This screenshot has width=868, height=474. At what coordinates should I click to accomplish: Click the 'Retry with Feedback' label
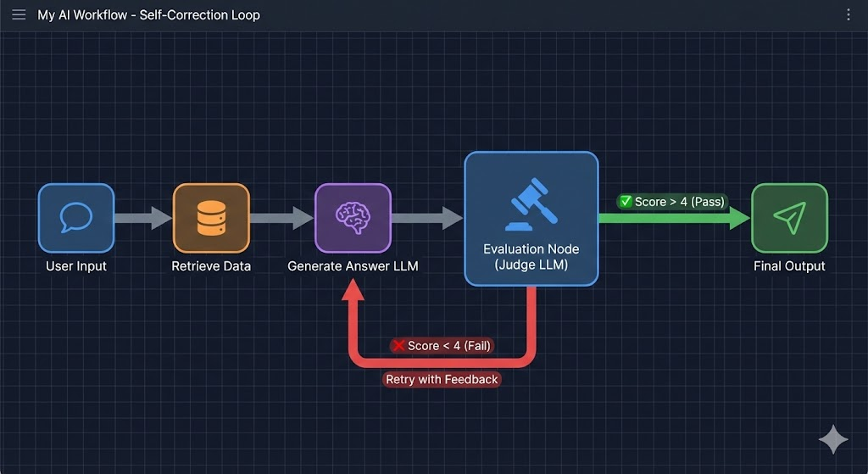click(442, 379)
